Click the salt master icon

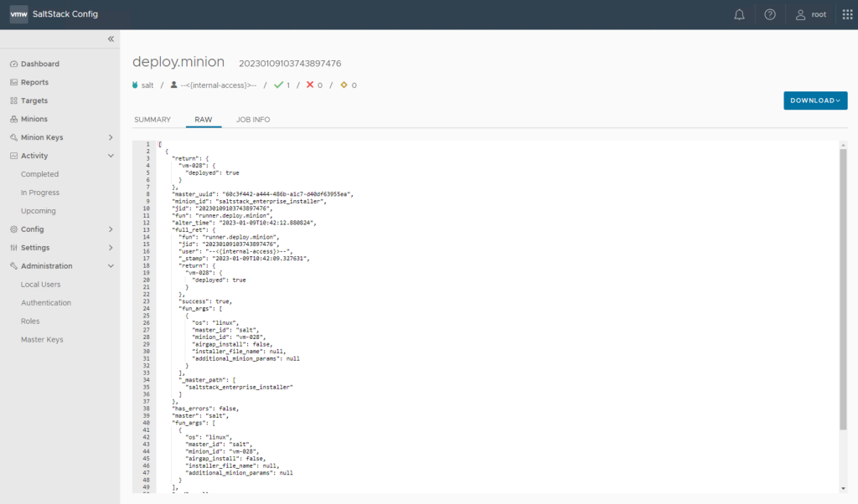point(135,85)
